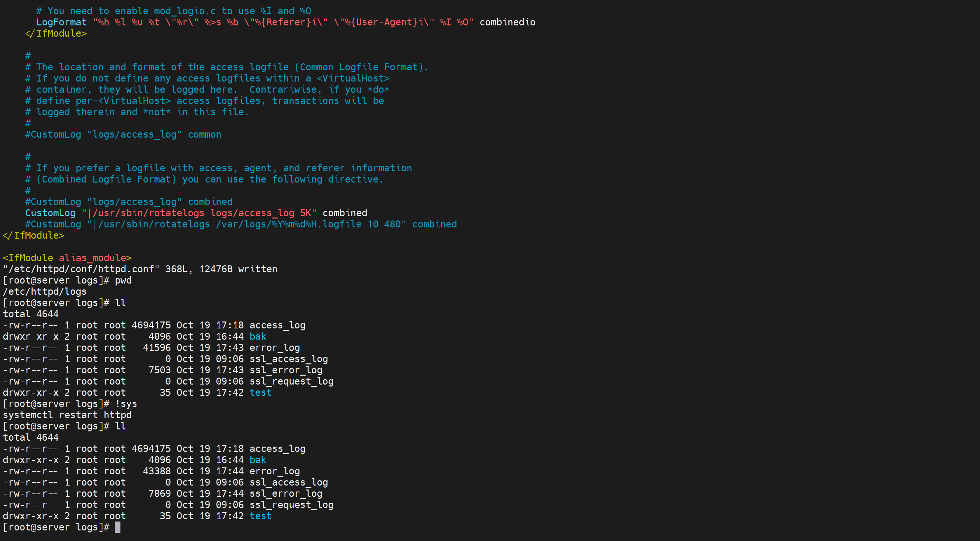980x541 pixels.
Task: Click 'error_log' filename in second listing
Action: pos(275,471)
